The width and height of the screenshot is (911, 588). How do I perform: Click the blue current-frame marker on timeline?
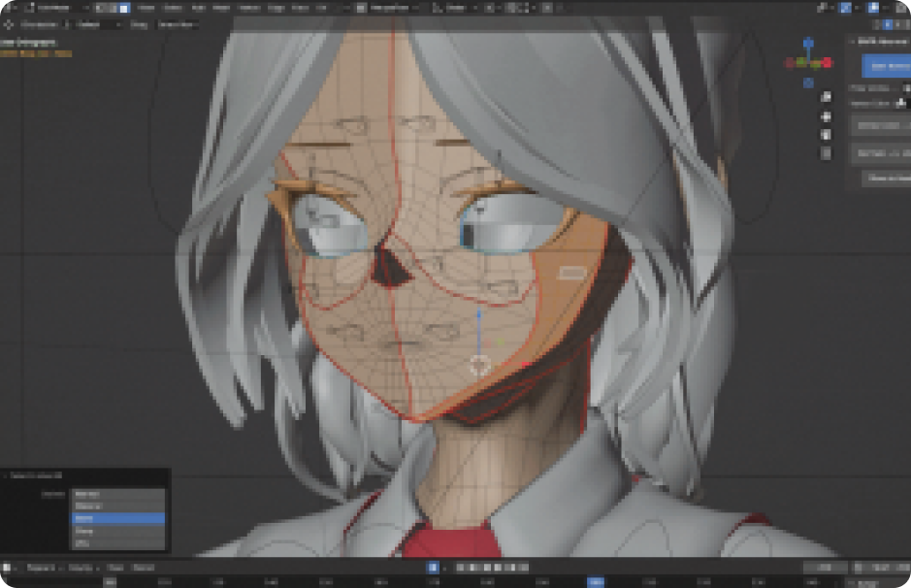pyautogui.click(x=596, y=581)
